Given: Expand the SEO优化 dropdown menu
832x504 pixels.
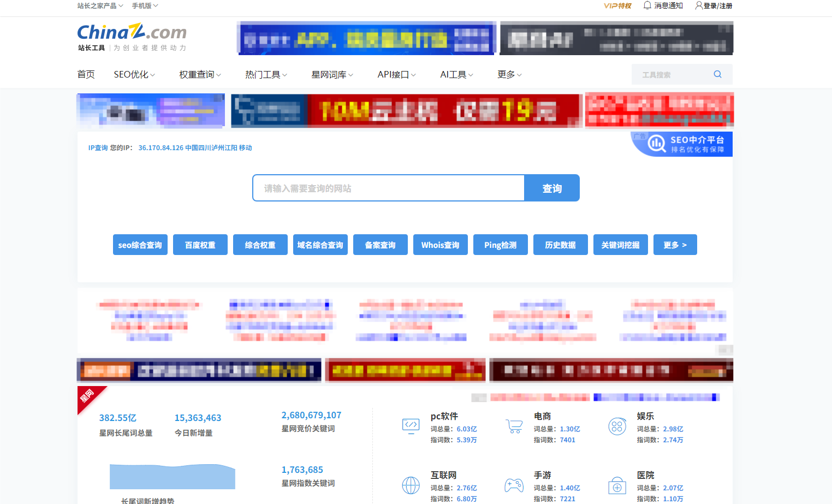Looking at the screenshot, I should [x=134, y=75].
